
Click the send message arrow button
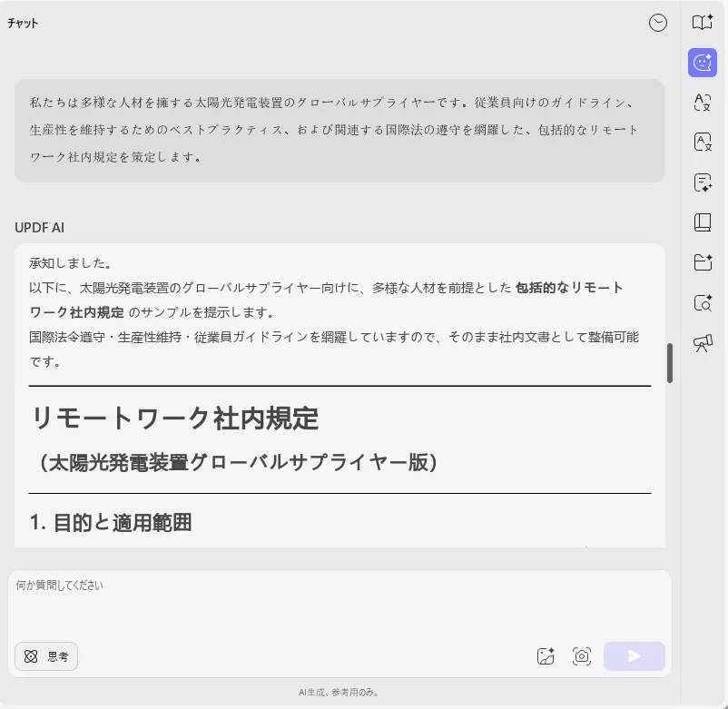[633, 655]
